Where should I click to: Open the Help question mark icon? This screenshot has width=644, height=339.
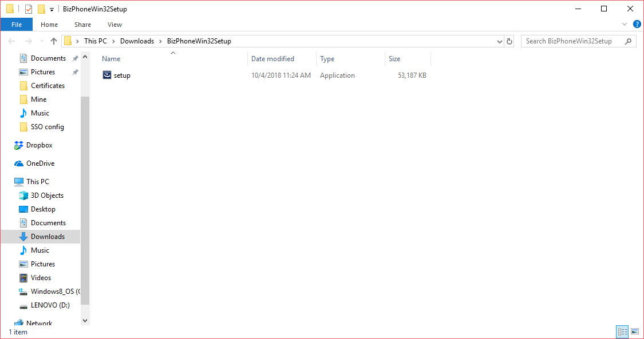coord(637,25)
